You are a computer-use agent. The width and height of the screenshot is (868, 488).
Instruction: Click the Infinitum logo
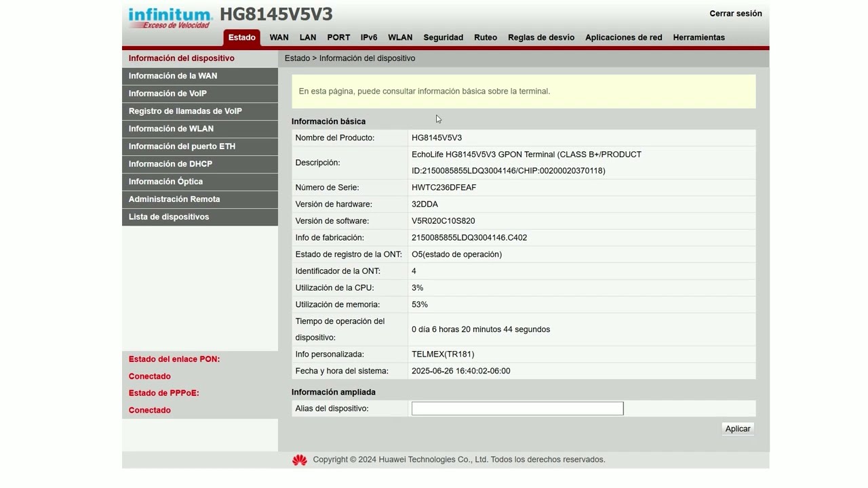(171, 18)
